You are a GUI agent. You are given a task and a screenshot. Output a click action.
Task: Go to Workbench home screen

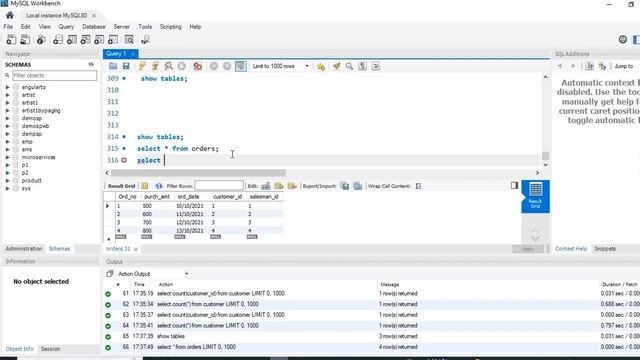[x=9, y=16]
